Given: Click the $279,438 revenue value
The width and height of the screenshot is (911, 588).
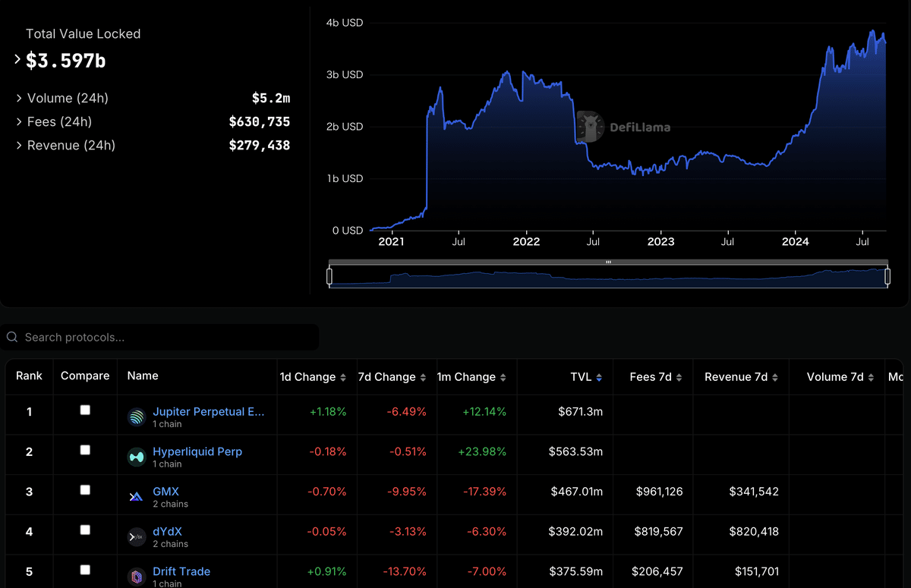Looking at the screenshot, I should point(260,146).
